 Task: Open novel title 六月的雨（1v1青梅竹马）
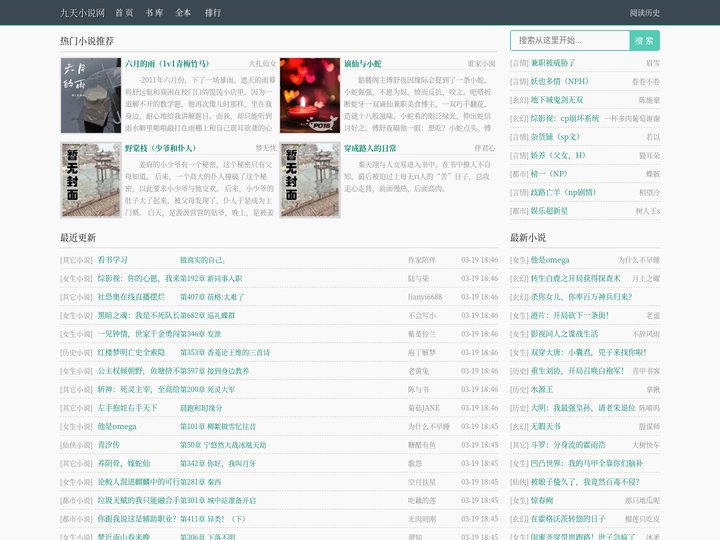click(x=167, y=63)
